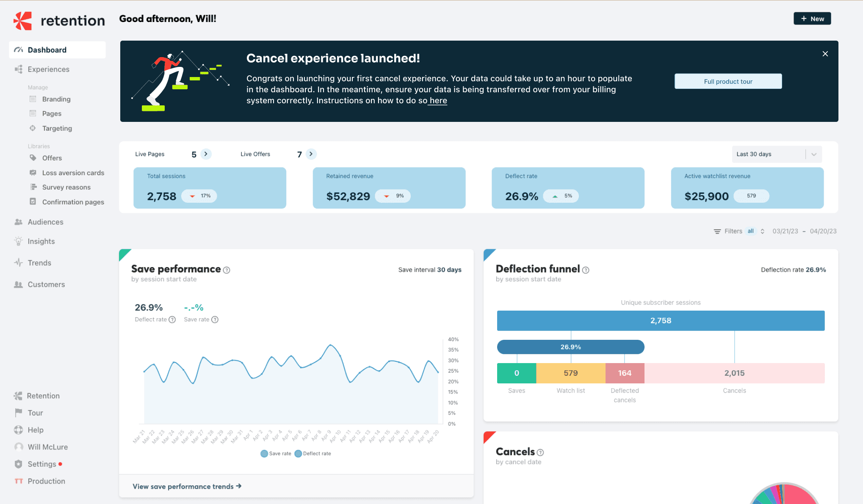Click the Full product tour button
This screenshot has height=504, width=863.
728,81
